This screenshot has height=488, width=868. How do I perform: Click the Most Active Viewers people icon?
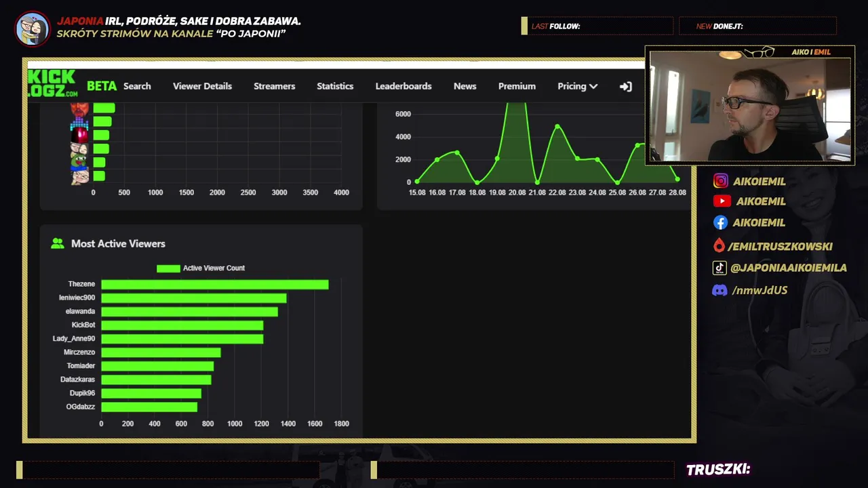click(58, 243)
